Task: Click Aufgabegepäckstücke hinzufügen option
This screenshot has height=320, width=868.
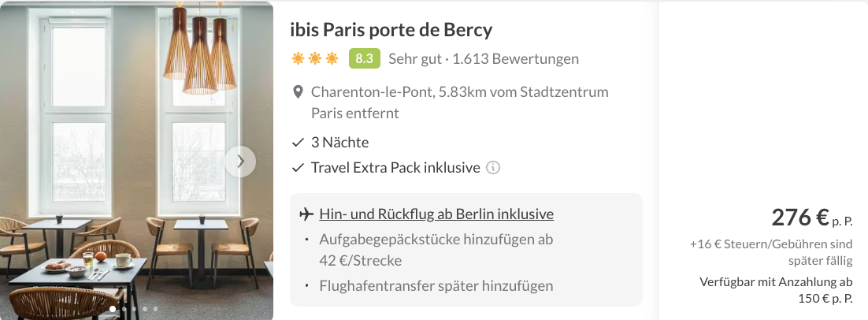Action: pyautogui.click(x=436, y=250)
